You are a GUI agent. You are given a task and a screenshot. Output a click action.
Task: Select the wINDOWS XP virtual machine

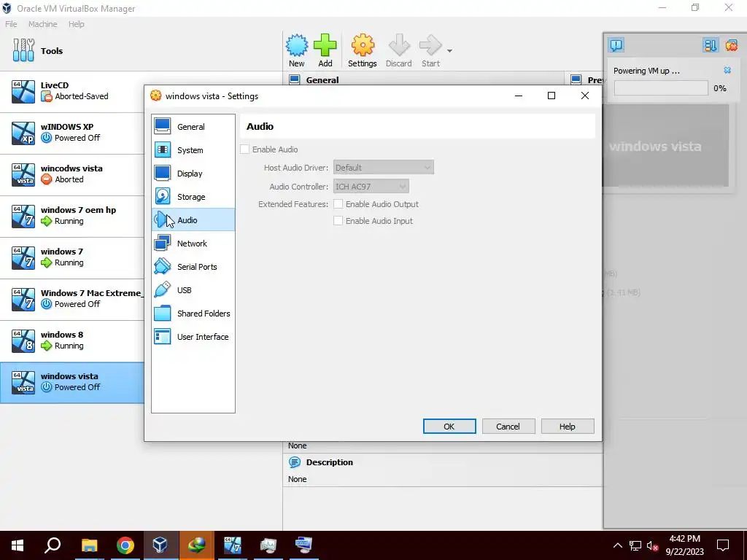[72, 133]
